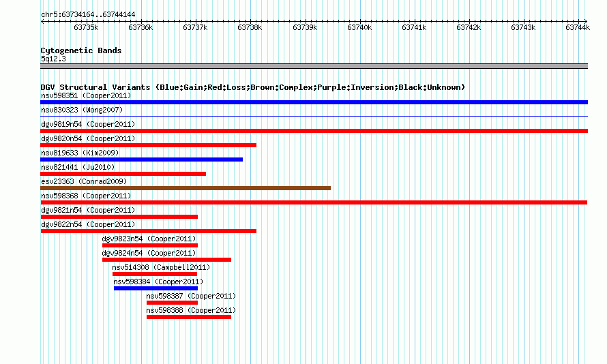Select the red dgv9824n54 loss bar
This screenshot has width=607, height=364.
166,260
